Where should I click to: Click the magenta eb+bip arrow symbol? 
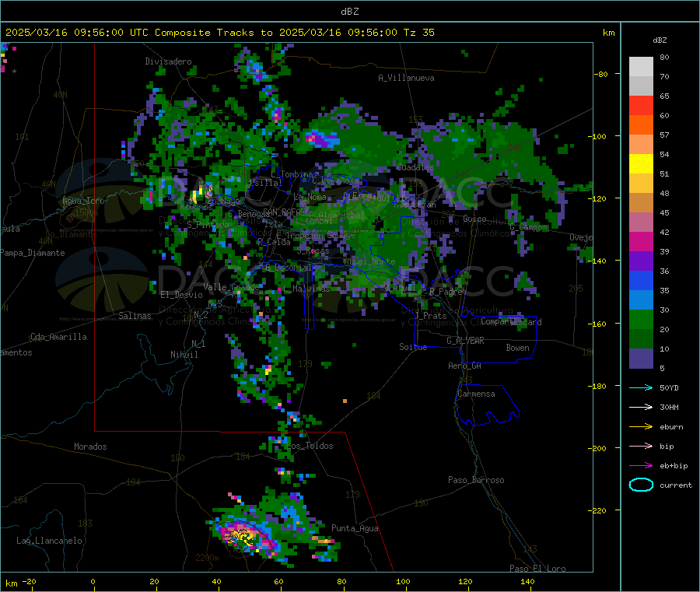[x=641, y=466]
